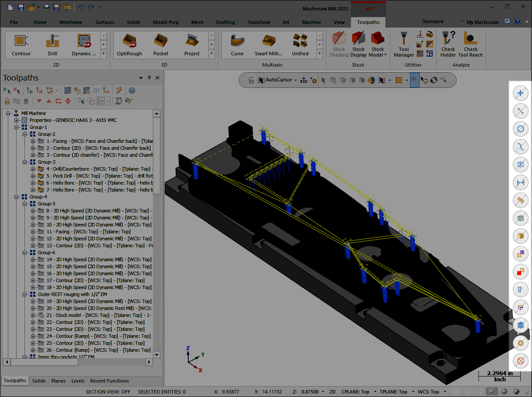Click the Stock Display ribbon icon

click(359, 44)
